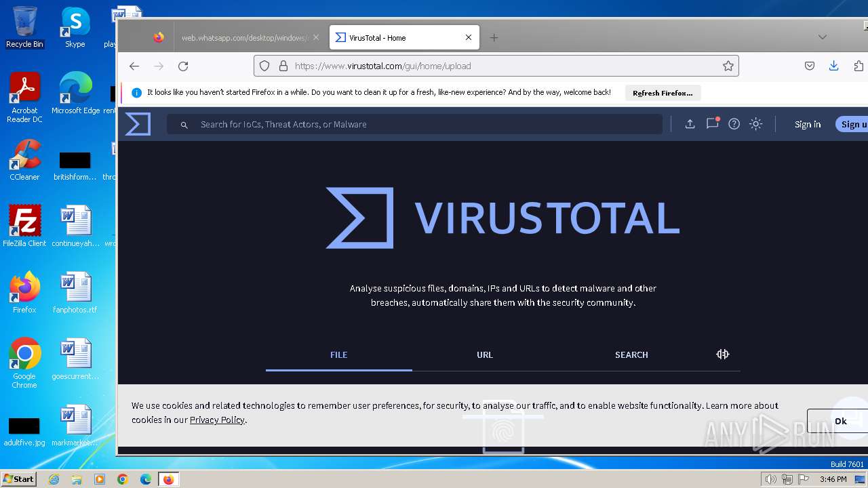Select FileZilla Client desktop icon
The height and width of the screenshot is (488, 868).
24,226
